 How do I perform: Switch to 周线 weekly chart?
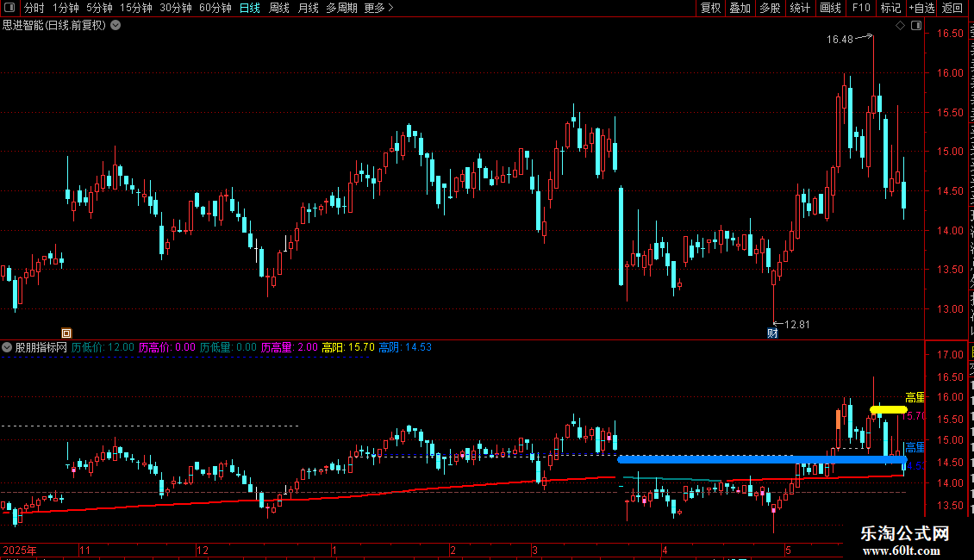[279, 8]
